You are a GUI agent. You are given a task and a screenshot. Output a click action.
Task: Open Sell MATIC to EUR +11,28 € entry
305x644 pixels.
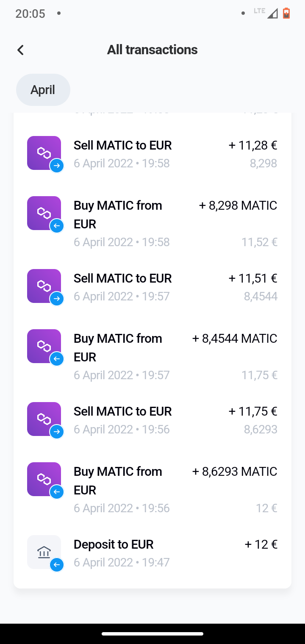152,154
